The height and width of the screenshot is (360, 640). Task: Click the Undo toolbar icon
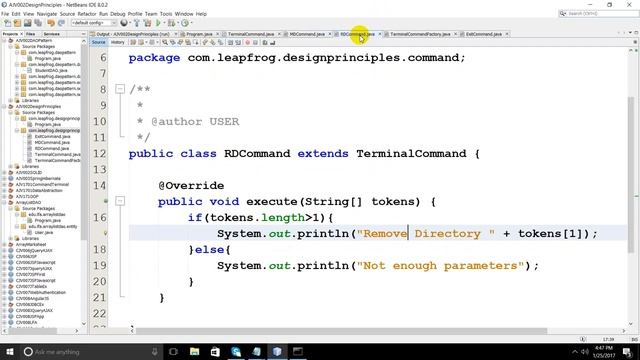pyautogui.click(x=51, y=23)
